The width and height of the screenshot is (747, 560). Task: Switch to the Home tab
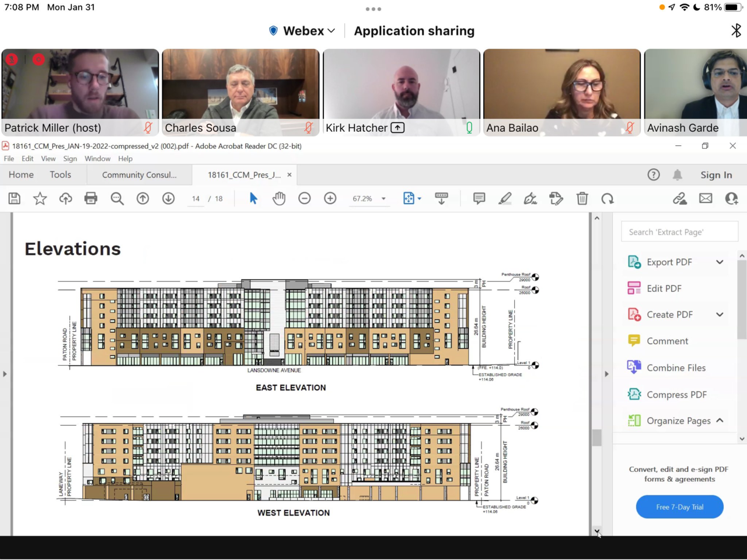[21, 174]
